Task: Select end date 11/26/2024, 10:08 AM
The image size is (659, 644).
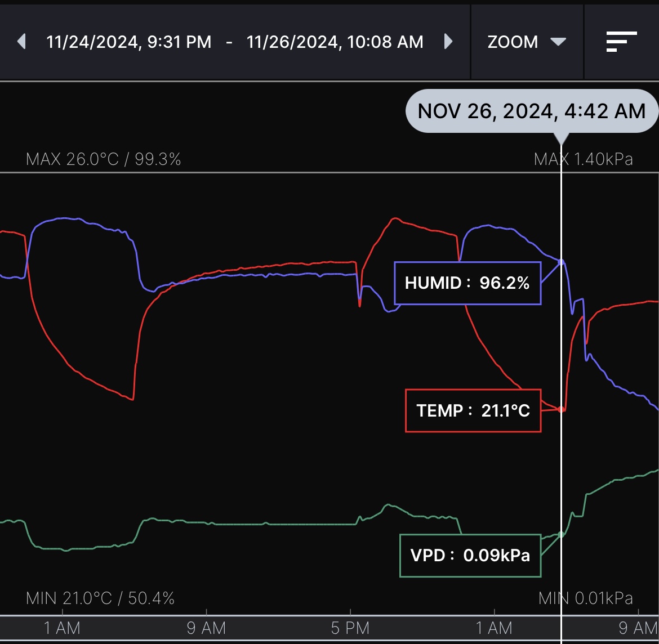Action: click(335, 42)
